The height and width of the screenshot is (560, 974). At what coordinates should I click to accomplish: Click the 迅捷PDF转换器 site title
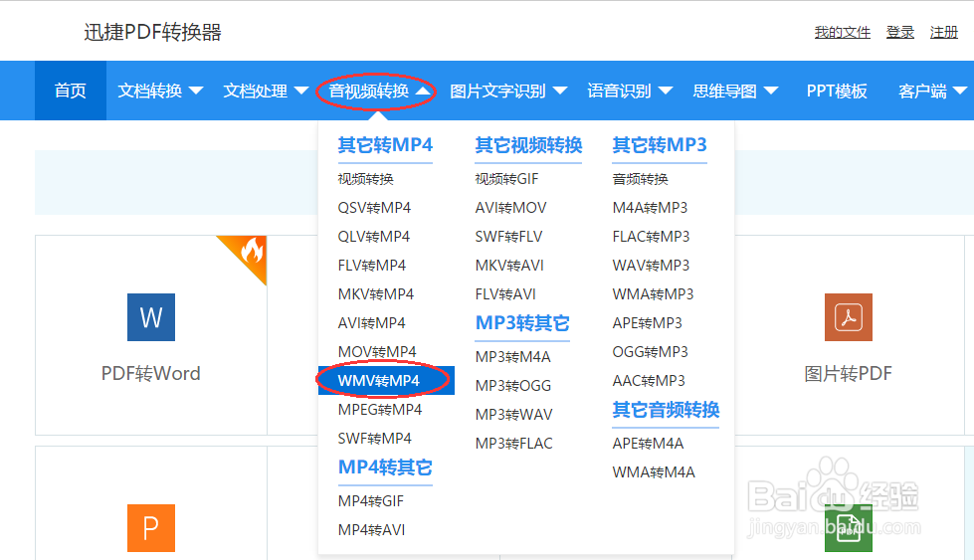153,32
